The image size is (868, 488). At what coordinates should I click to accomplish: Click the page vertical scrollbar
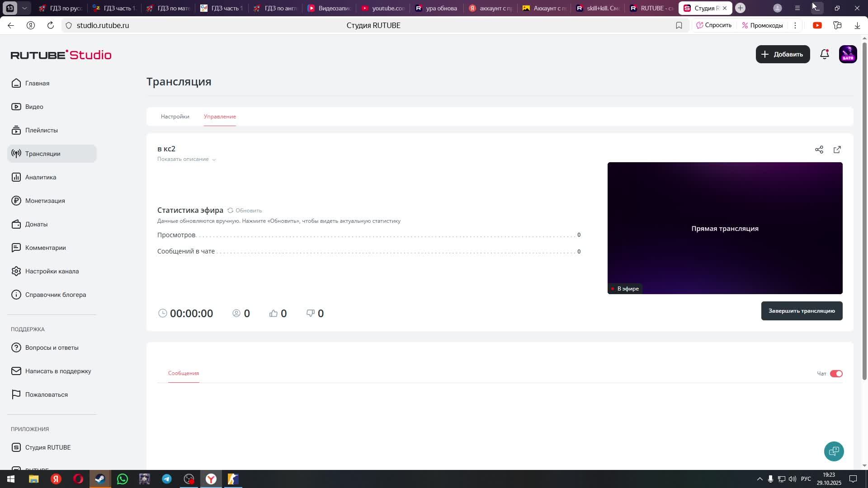pos(864,211)
